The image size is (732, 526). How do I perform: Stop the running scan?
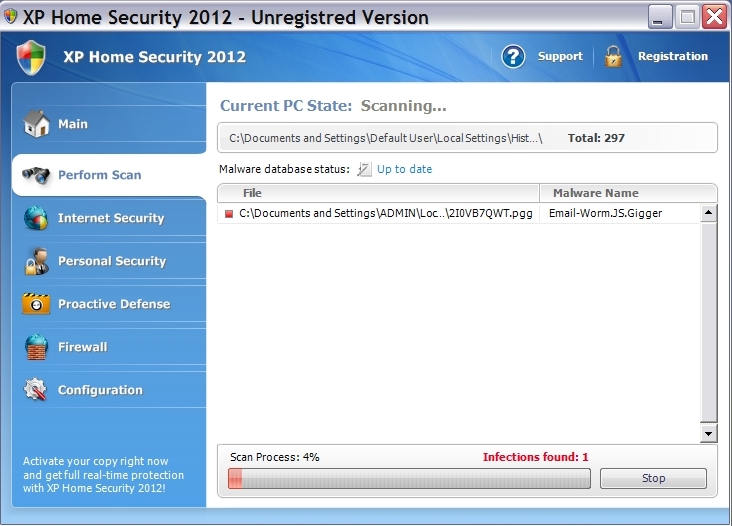point(653,478)
